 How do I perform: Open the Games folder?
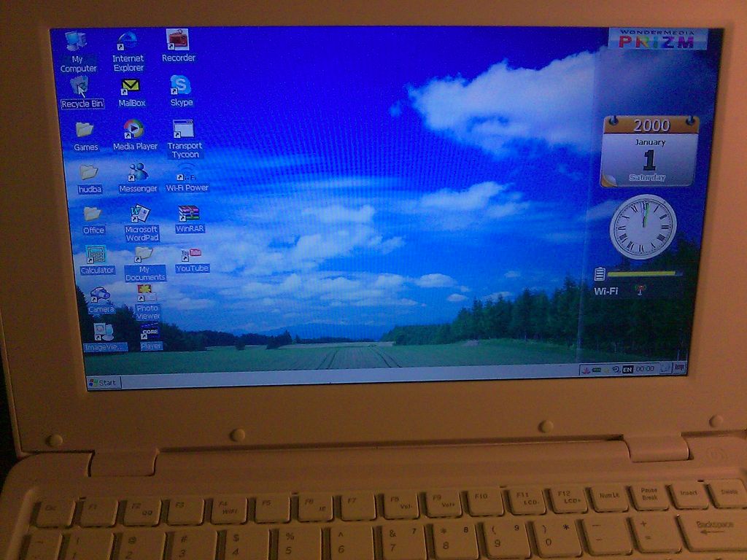pyautogui.click(x=85, y=131)
